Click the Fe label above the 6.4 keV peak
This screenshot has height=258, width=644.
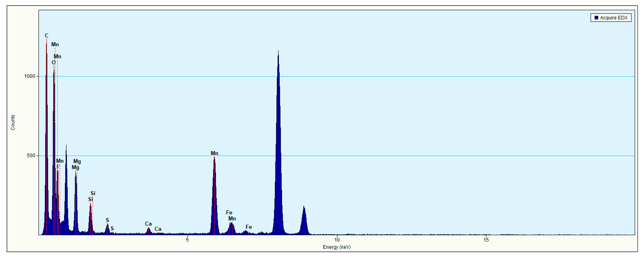tap(229, 213)
